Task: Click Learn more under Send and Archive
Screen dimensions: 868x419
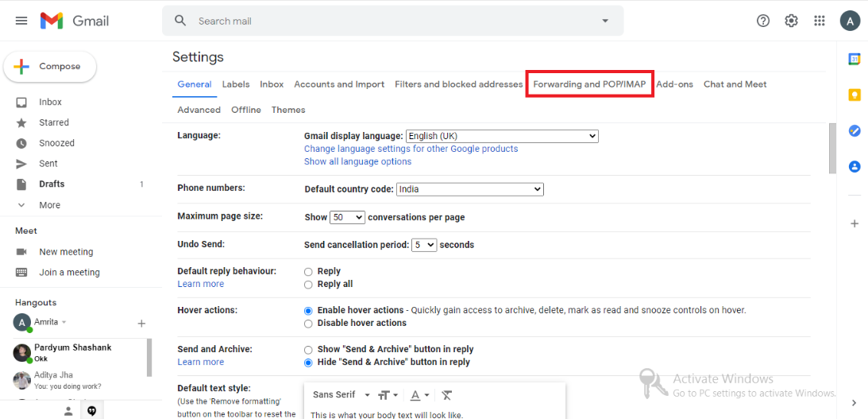Action: [x=200, y=362]
